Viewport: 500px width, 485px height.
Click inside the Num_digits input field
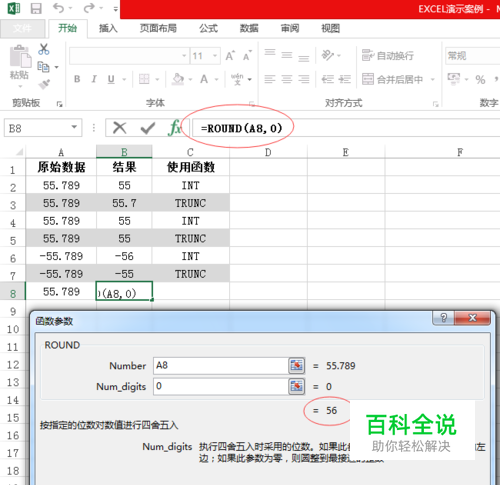(x=220, y=386)
